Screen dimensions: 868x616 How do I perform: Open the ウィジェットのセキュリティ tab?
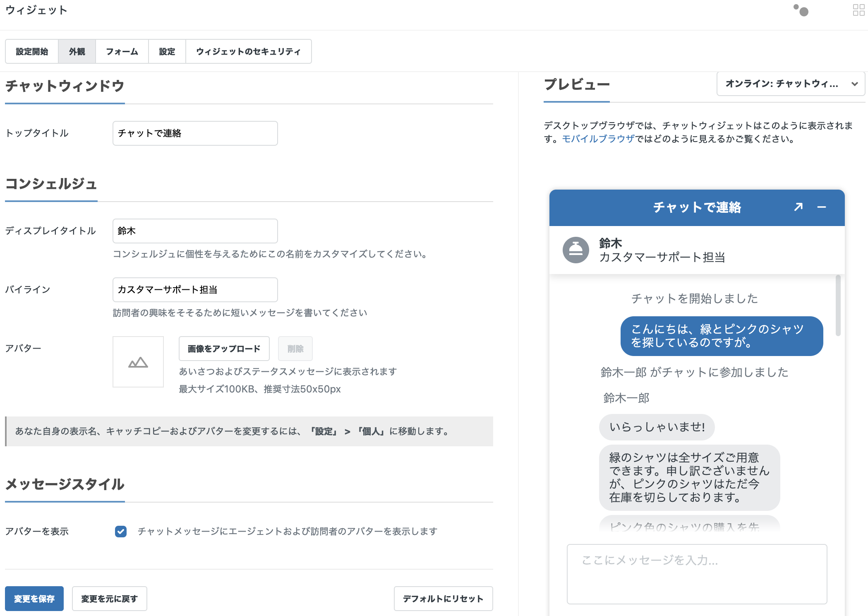click(x=249, y=51)
